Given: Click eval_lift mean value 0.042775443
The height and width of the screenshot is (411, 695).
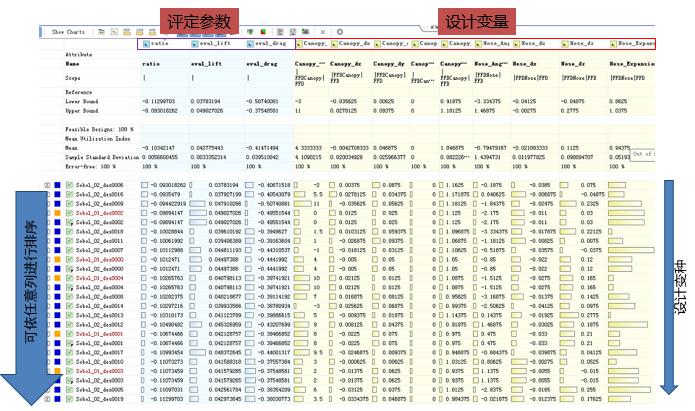Looking at the screenshot, I should tap(207, 148).
